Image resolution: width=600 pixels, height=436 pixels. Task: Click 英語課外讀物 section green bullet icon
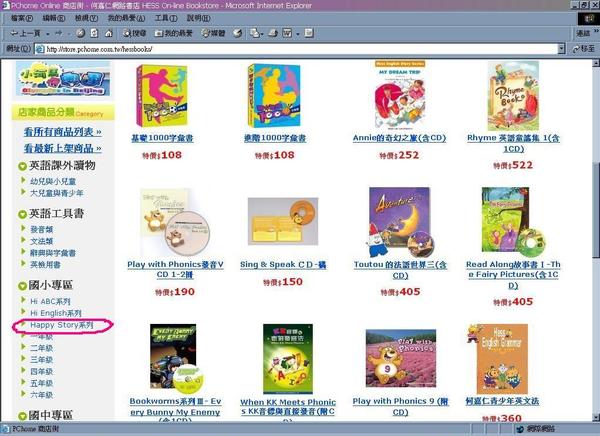(x=22, y=167)
